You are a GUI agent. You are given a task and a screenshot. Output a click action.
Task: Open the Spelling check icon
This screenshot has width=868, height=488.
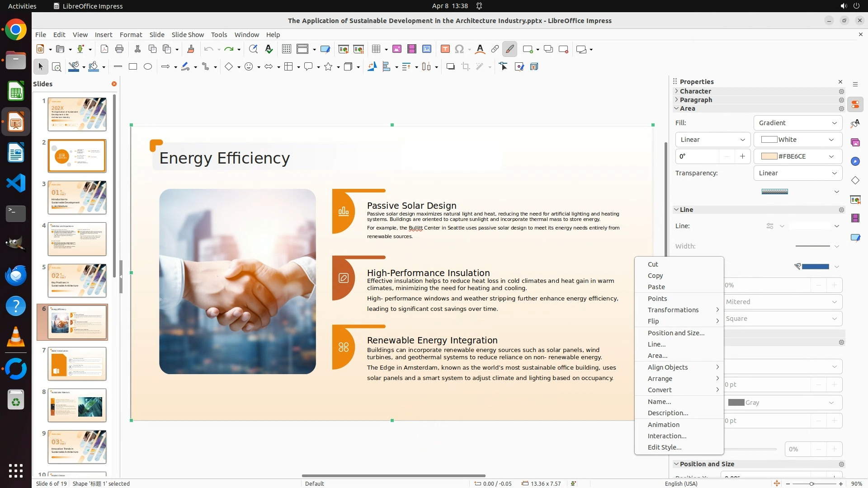click(x=269, y=49)
